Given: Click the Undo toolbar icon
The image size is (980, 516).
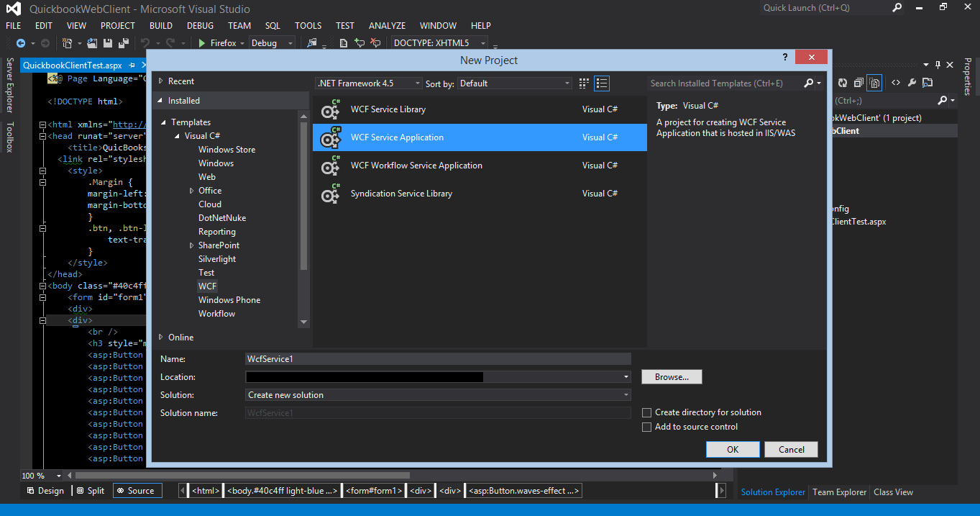Looking at the screenshot, I should [145, 43].
